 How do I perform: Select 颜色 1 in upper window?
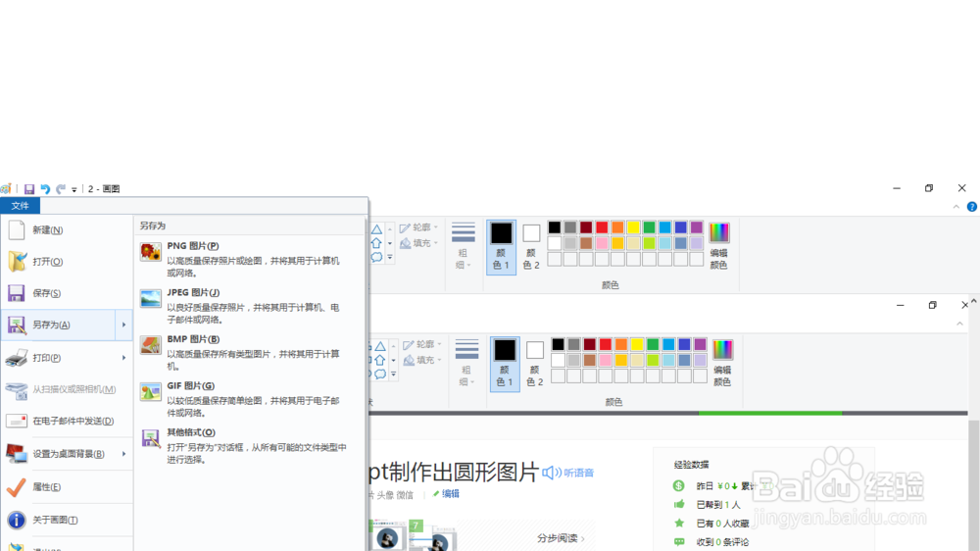point(501,247)
